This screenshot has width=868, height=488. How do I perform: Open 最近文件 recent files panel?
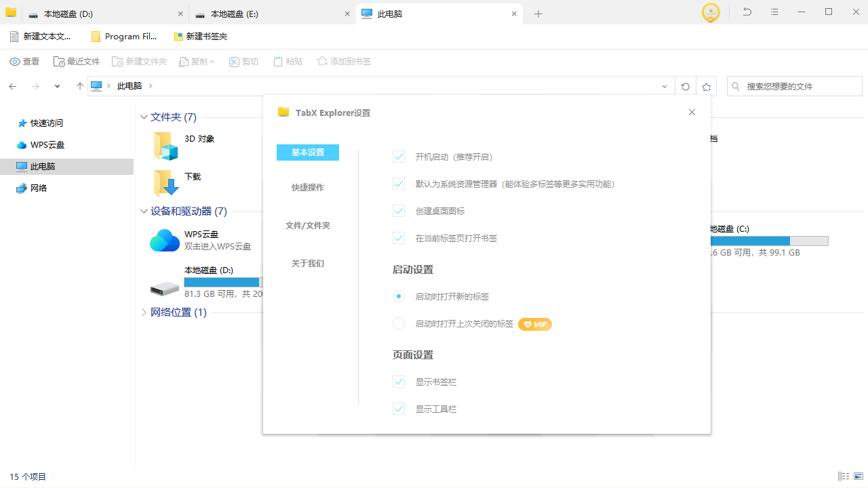click(77, 61)
